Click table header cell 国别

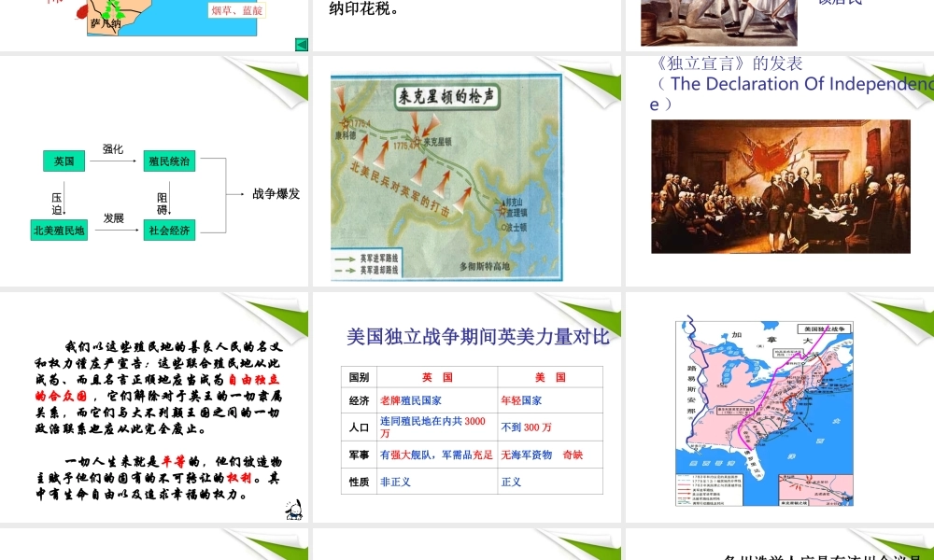[359, 377]
